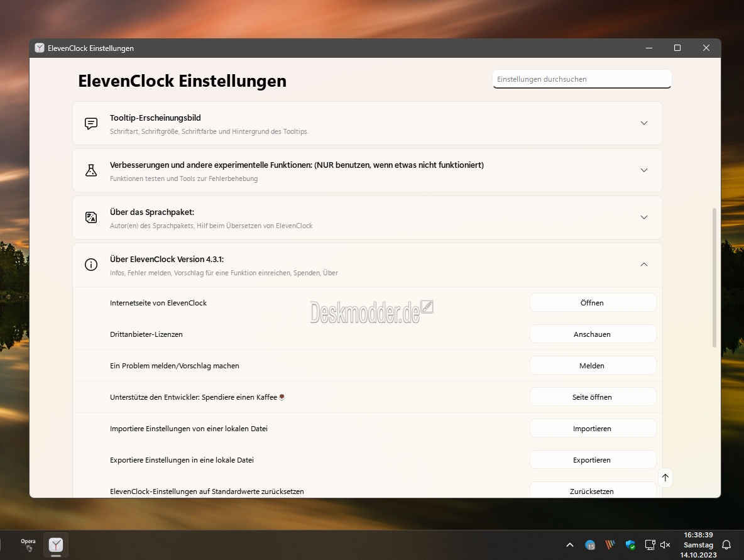Image resolution: width=744 pixels, height=560 pixels.
Task: Expand the Tooltip-Erscheinungsbild section
Action: pyautogui.click(x=643, y=123)
